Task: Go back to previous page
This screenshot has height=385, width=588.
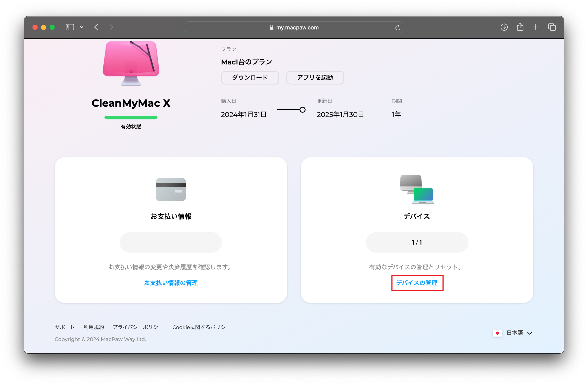Action: tap(96, 27)
